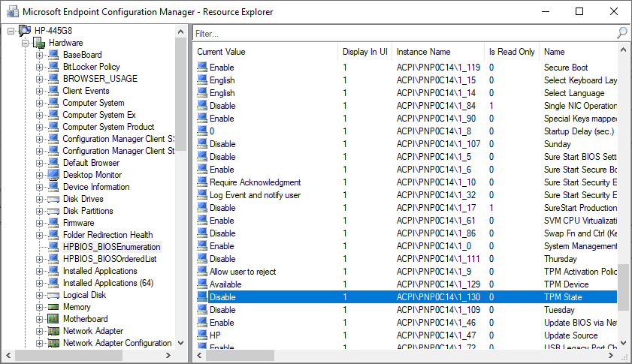Click the Is Read Only column header
Screen dimensions: 632x364
[511, 52]
